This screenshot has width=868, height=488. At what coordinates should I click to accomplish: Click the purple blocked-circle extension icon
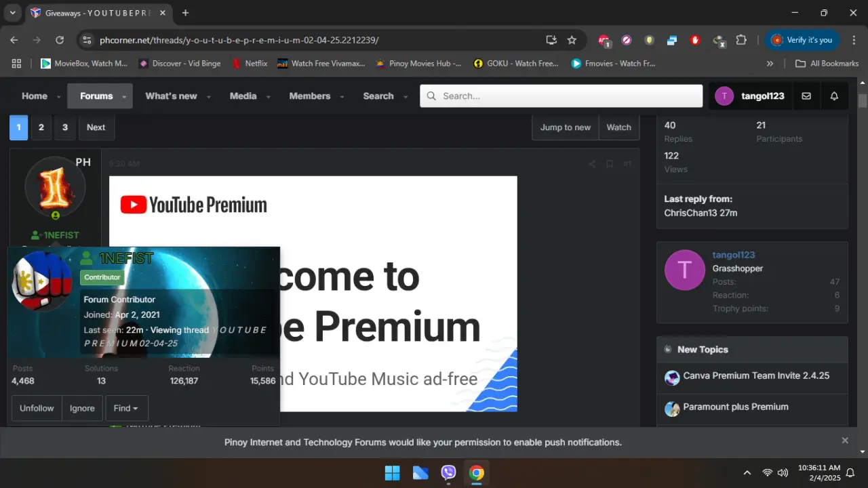point(627,40)
